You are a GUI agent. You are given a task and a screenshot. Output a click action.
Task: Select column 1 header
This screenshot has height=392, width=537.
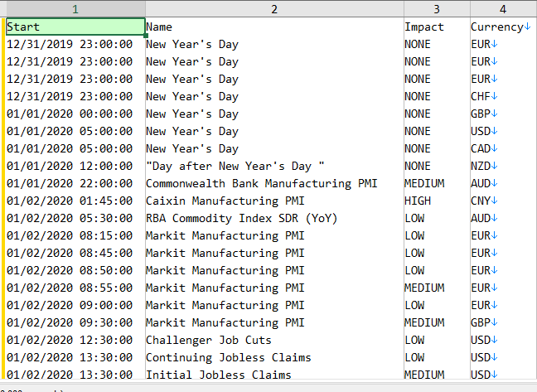pyautogui.click(x=75, y=9)
